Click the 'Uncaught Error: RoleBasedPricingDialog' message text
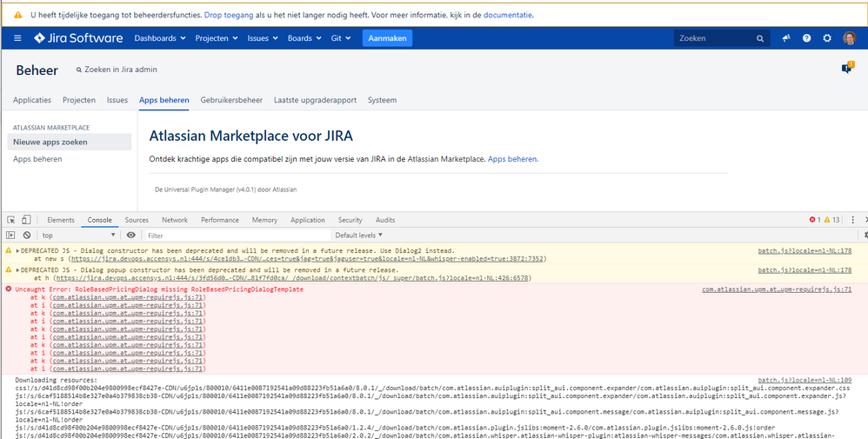 (159, 289)
